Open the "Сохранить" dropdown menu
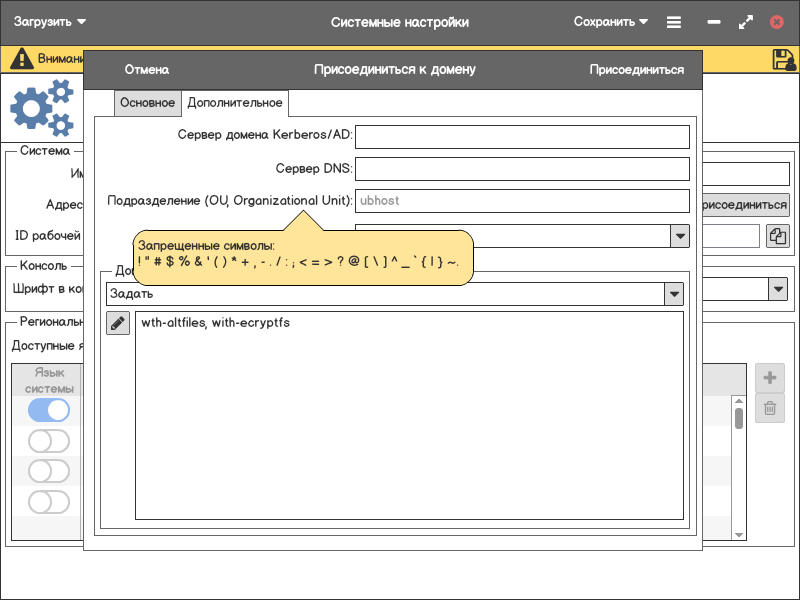 [x=610, y=22]
